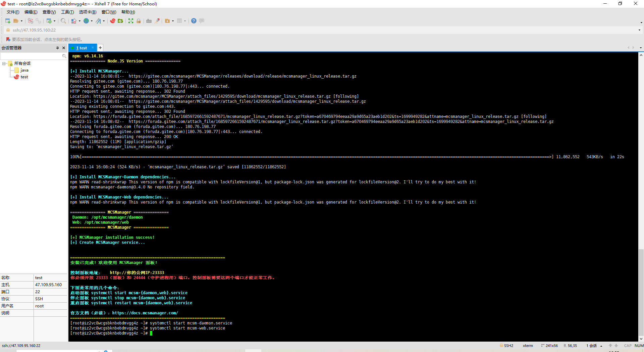Pin the session manager panel
The height and width of the screenshot is (352, 644).
click(x=58, y=48)
